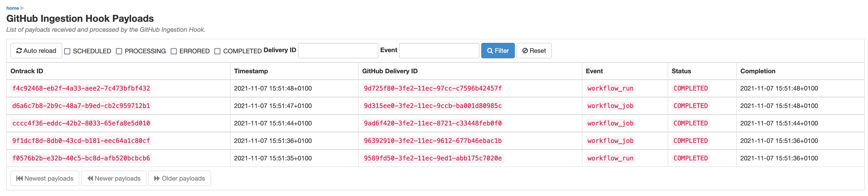Image resolution: width=868 pixels, height=196 pixels.
Task: Click completion time in the f0576b2b row
Action: 779,158
